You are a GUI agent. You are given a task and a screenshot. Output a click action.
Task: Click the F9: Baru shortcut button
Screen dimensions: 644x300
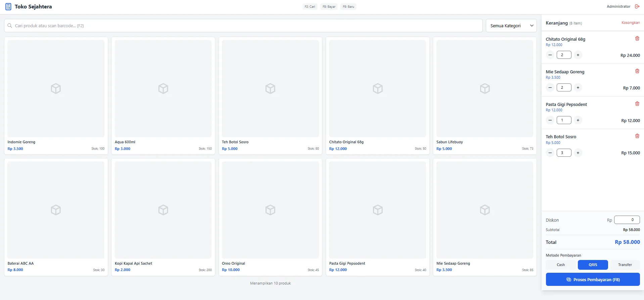[x=348, y=7]
